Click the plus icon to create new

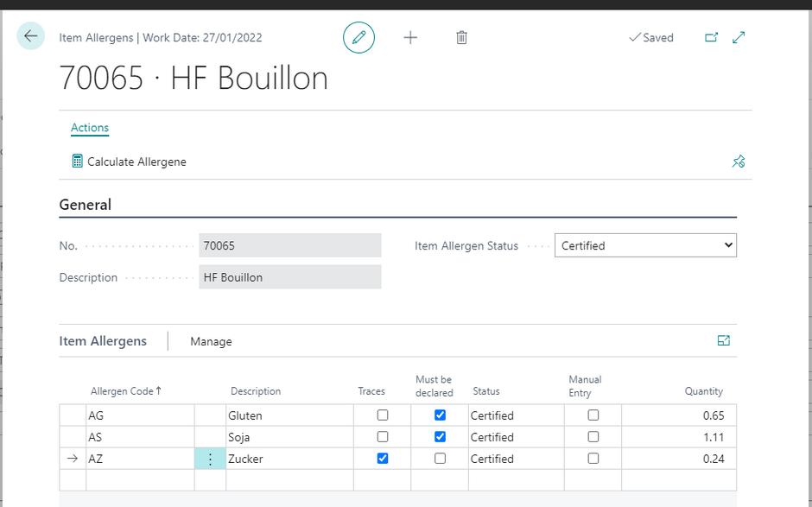click(x=410, y=38)
